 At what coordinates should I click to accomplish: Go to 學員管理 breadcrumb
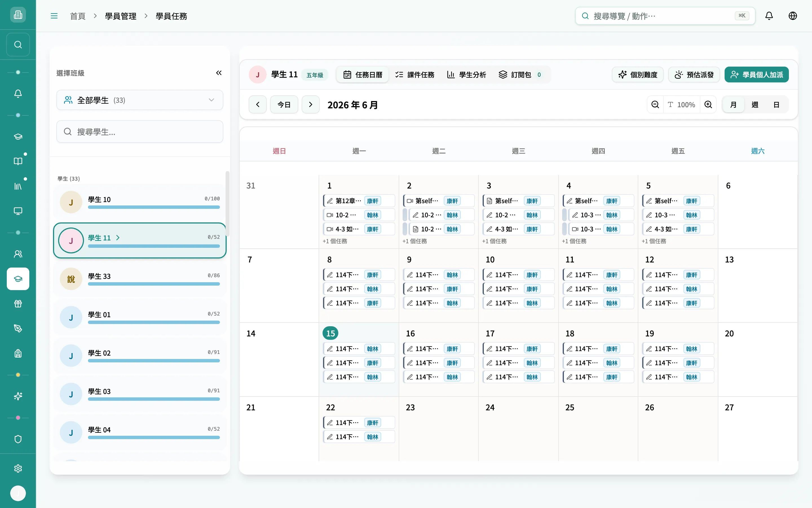120,16
